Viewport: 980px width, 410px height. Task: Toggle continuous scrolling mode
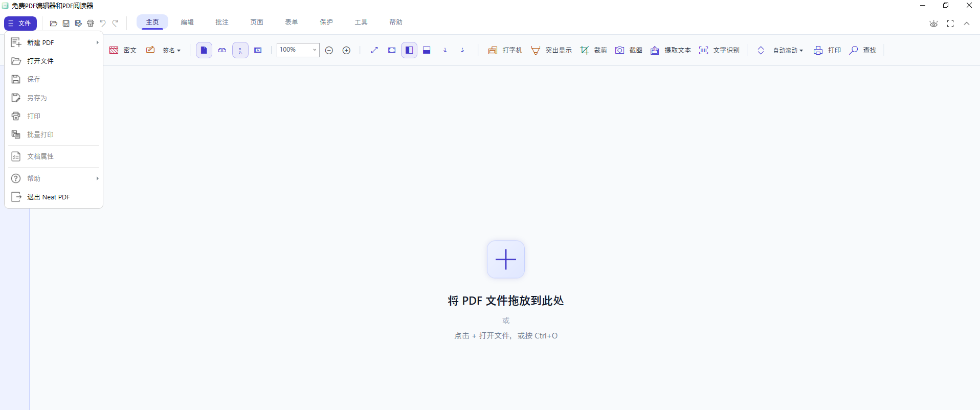point(240,50)
